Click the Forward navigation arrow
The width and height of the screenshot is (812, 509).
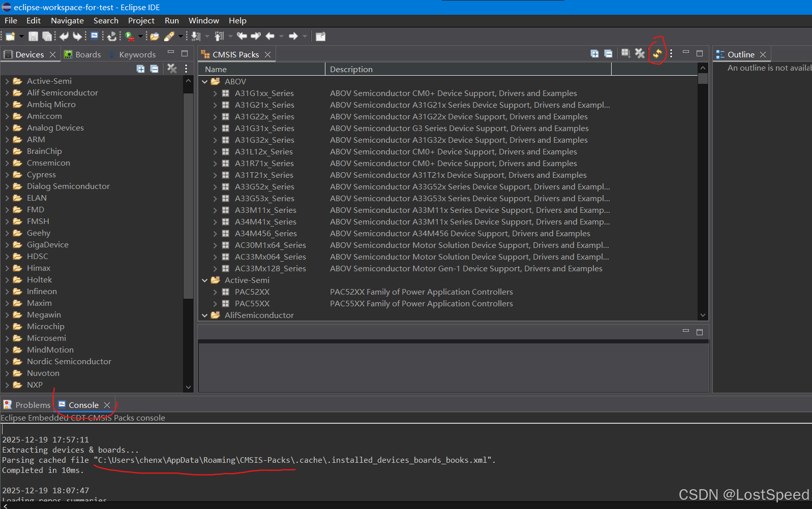pos(293,36)
